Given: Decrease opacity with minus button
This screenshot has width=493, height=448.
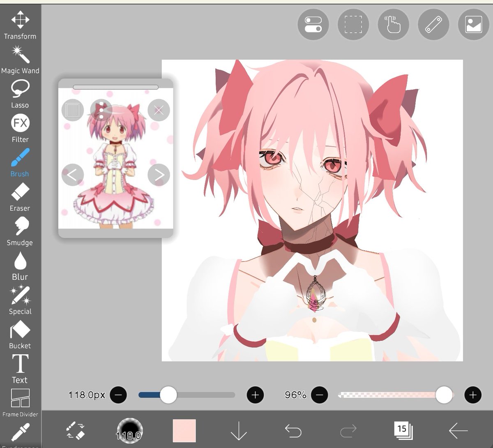Looking at the screenshot, I should 319,395.
